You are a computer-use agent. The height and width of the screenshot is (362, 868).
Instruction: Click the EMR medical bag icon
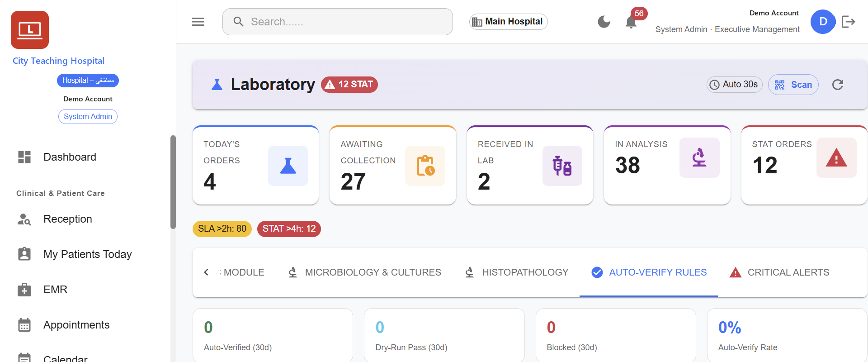click(24, 290)
